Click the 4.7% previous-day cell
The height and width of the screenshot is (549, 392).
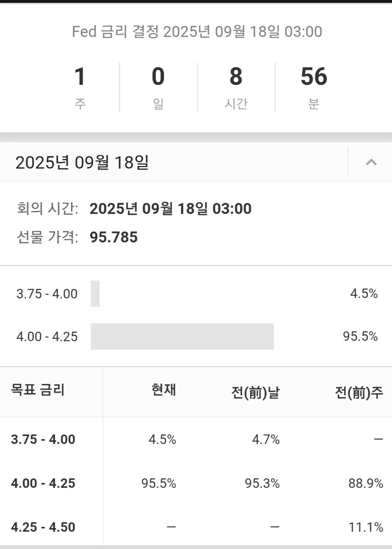[x=266, y=439]
